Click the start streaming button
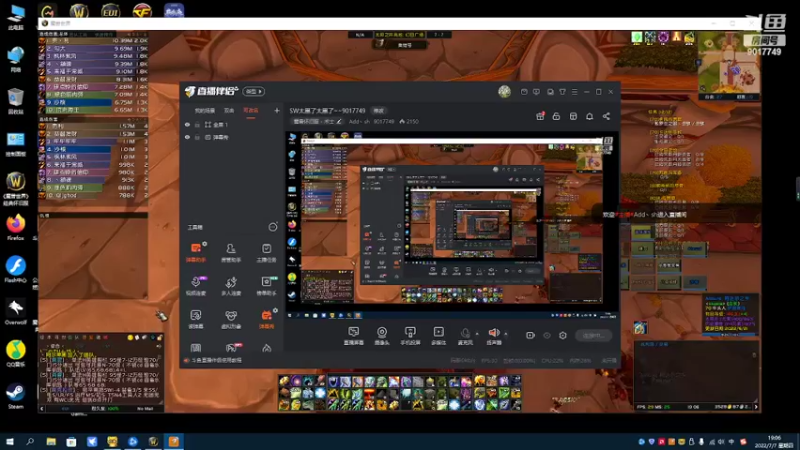Screen dimensions: 800x450 click(593, 335)
